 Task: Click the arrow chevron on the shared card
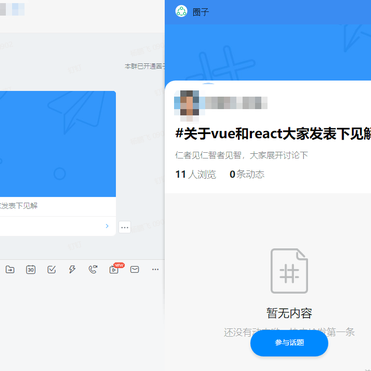click(107, 226)
